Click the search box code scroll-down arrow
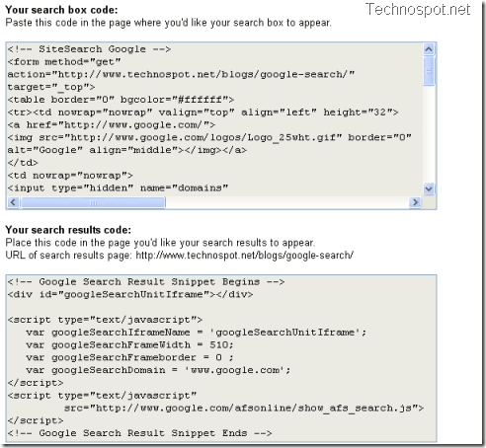486x448 pixels. click(429, 189)
